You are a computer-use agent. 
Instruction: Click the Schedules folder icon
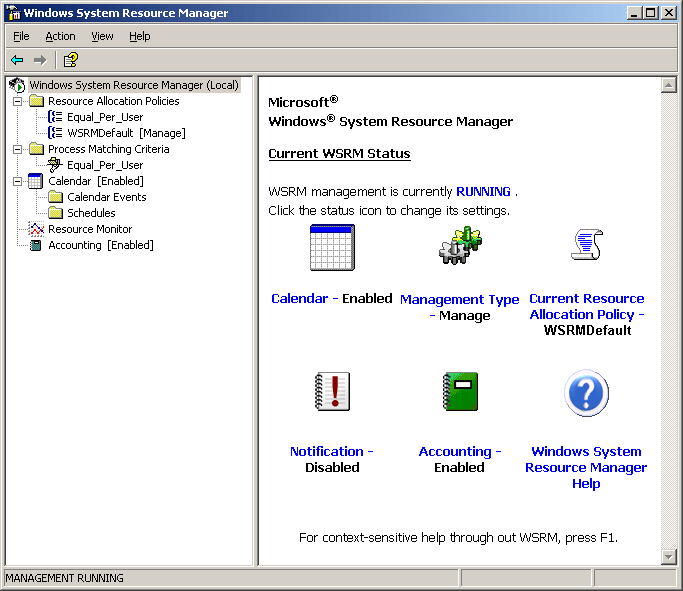click(x=55, y=213)
